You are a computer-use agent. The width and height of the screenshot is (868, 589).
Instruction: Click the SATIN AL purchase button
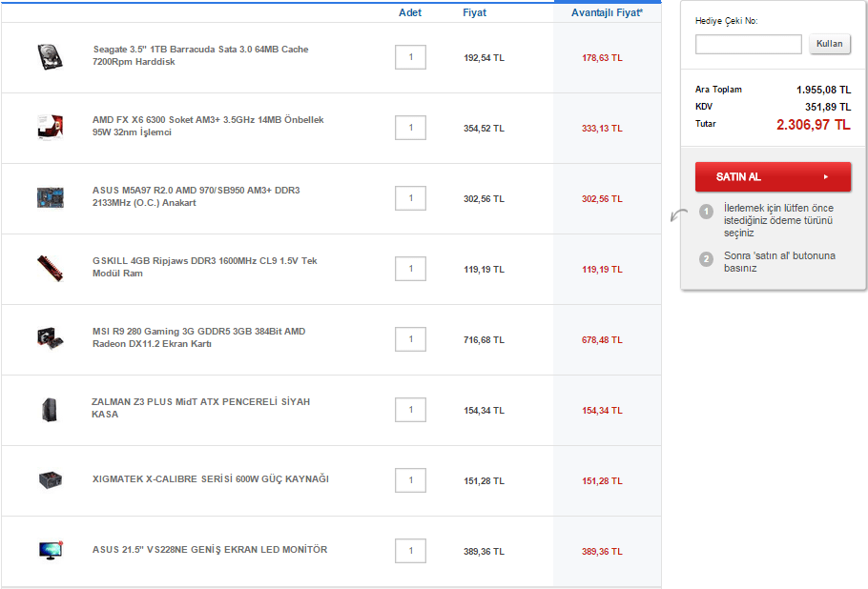(773, 177)
